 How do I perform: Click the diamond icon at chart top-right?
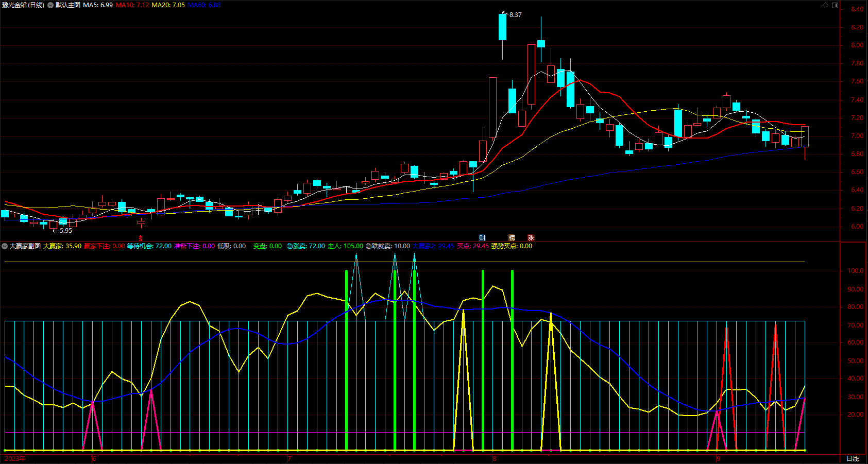pyautogui.click(x=825, y=5)
